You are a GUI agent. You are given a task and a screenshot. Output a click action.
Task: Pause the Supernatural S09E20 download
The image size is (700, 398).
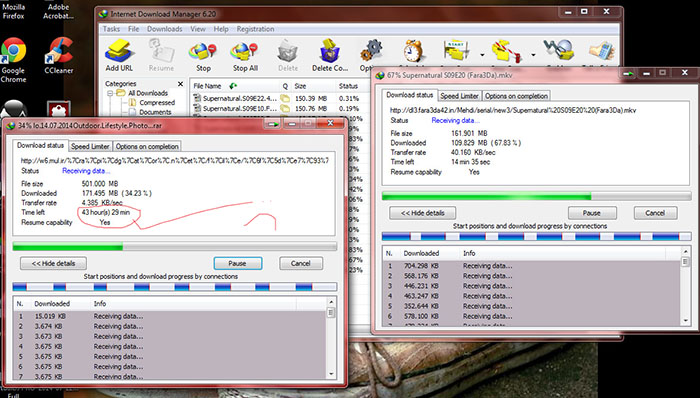[592, 213]
